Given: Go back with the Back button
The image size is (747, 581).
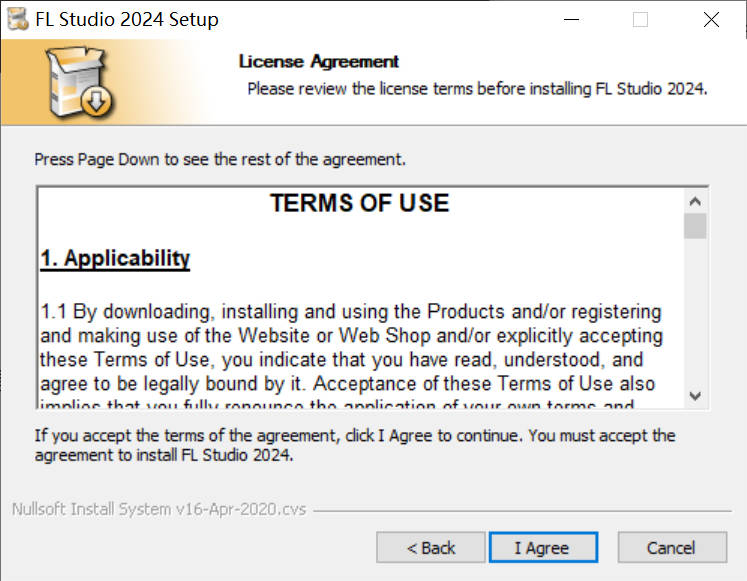Looking at the screenshot, I should tap(431, 547).
